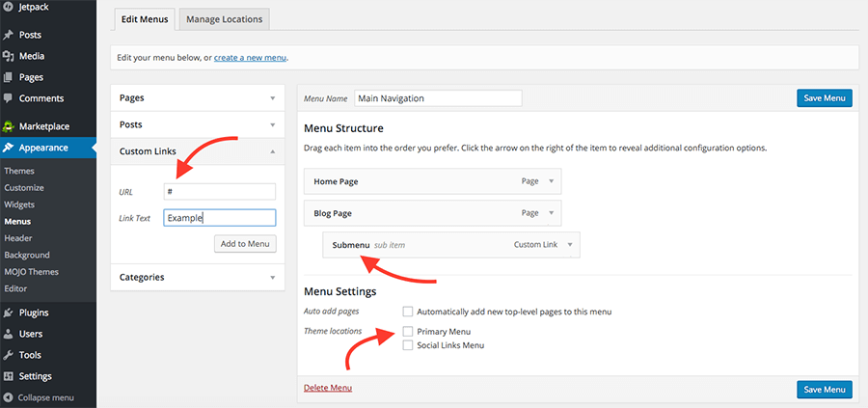This screenshot has width=868, height=408.
Task: Open the Themes submenu item
Action: coord(19,171)
